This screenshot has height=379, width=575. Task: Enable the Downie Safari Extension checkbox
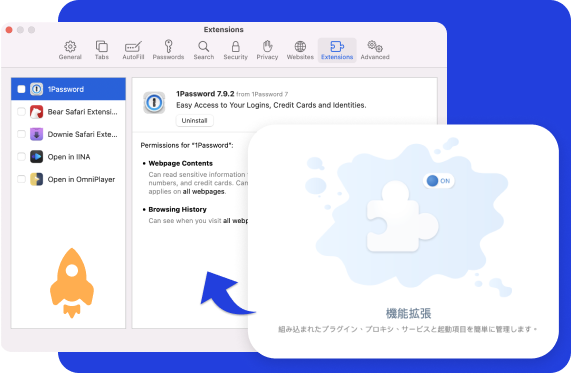[x=21, y=134]
